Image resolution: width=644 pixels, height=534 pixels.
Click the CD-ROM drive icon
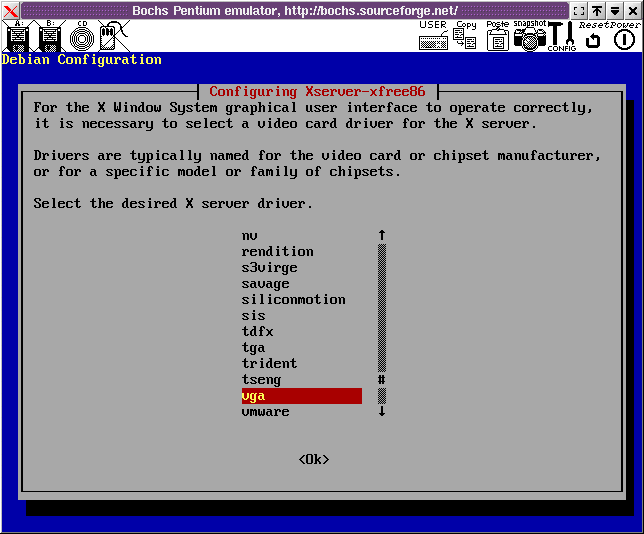click(x=82, y=37)
